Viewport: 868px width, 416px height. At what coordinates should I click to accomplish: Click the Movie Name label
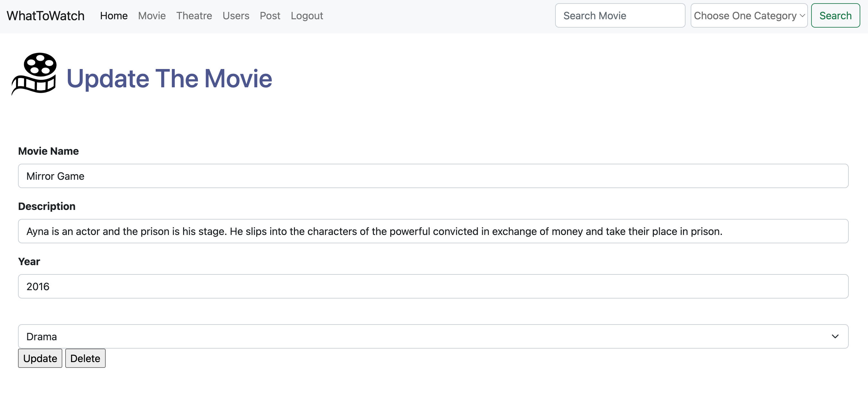point(49,151)
